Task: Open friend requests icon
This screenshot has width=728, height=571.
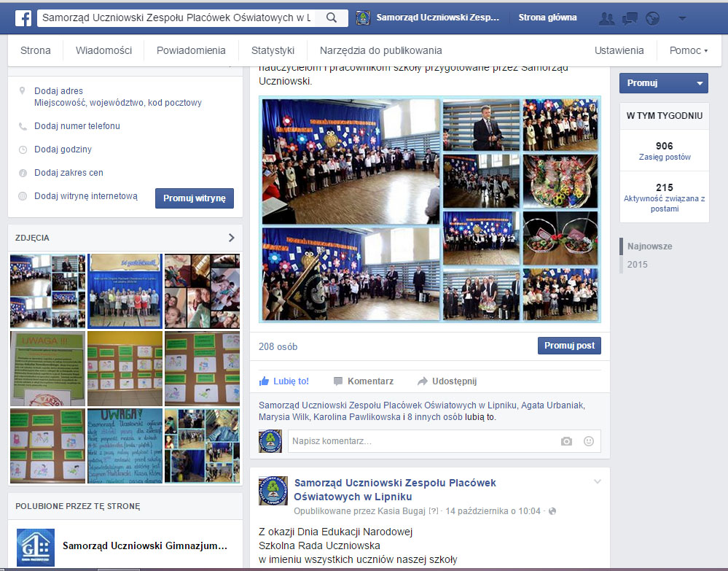Action: coord(606,18)
